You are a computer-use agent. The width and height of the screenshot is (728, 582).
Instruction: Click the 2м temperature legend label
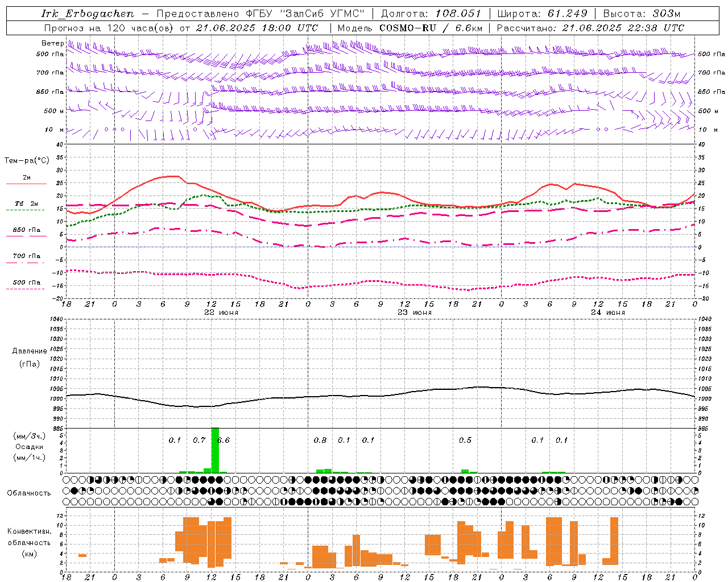click(x=27, y=178)
